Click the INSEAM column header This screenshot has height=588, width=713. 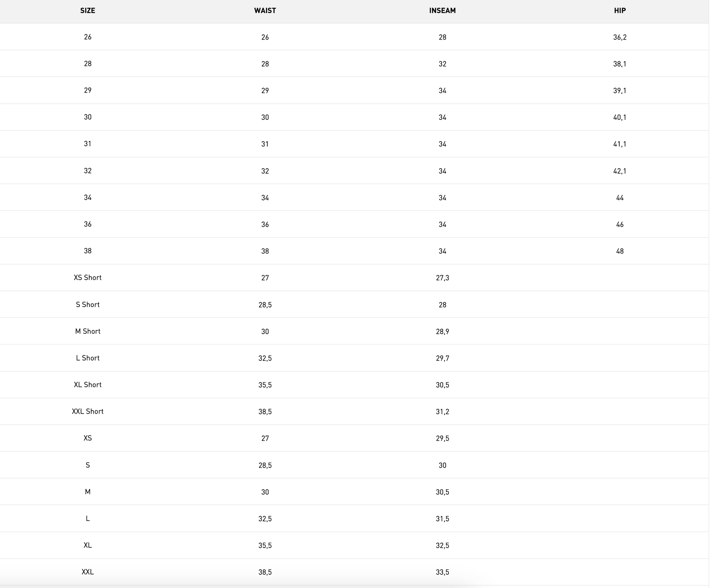[x=442, y=11]
